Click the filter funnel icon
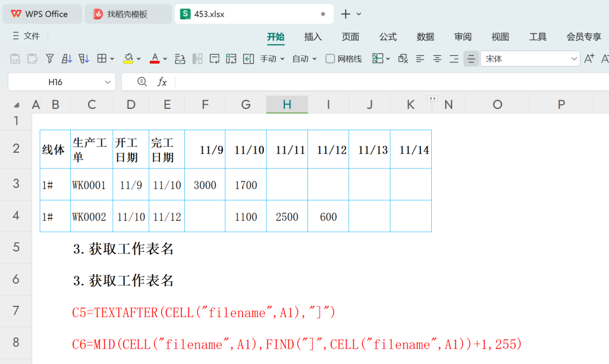The height and width of the screenshot is (364, 609). pyautogui.click(x=50, y=59)
